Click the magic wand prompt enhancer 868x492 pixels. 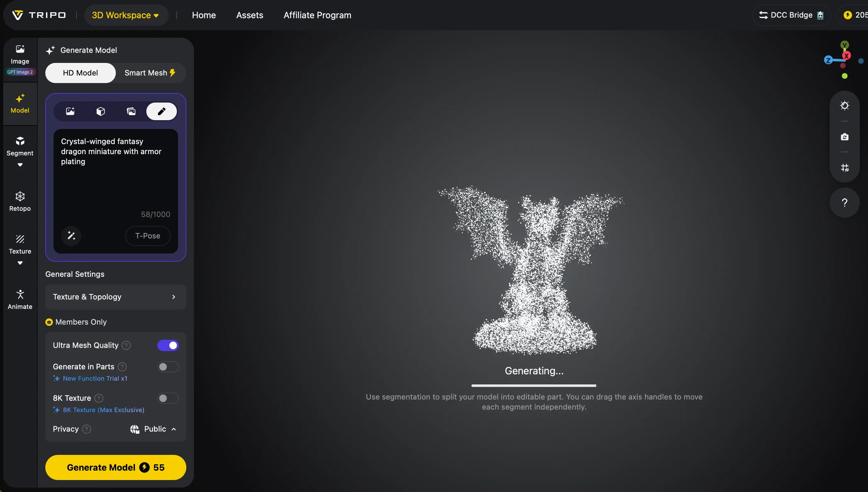pos(71,236)
